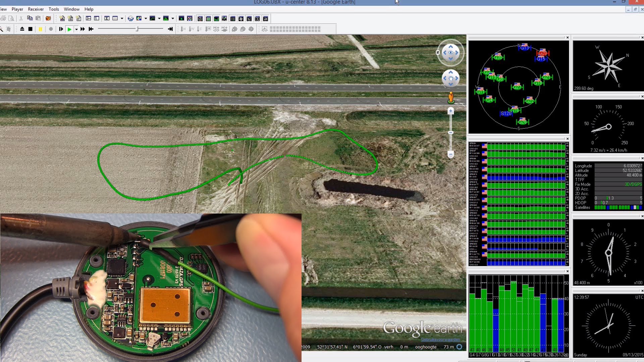This screenshot has width=644, height=362.
Task: Select the Street View pegman icon
Action: [x=451, y=97]
